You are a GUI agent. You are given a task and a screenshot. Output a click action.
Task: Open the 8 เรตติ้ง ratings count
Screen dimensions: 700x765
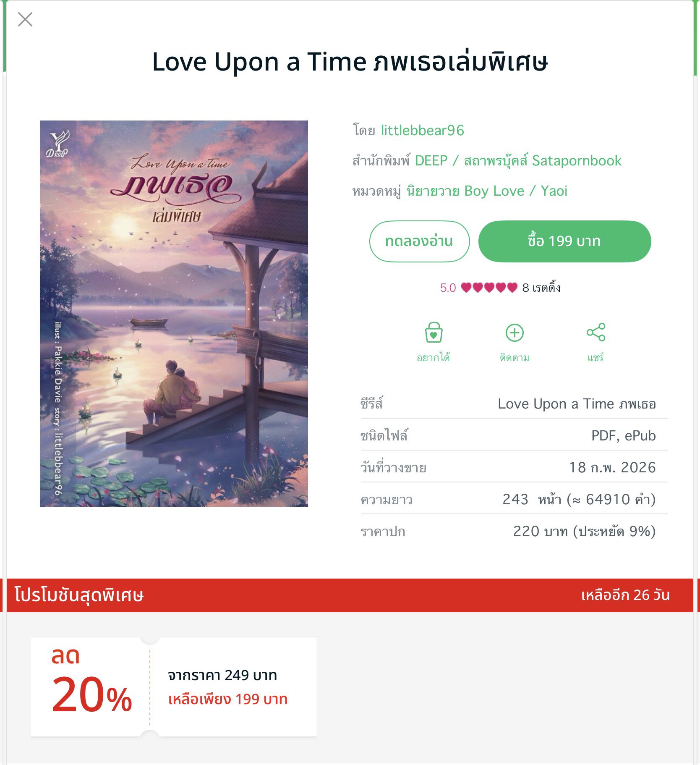pyautogui.click(x=541, y=288)
